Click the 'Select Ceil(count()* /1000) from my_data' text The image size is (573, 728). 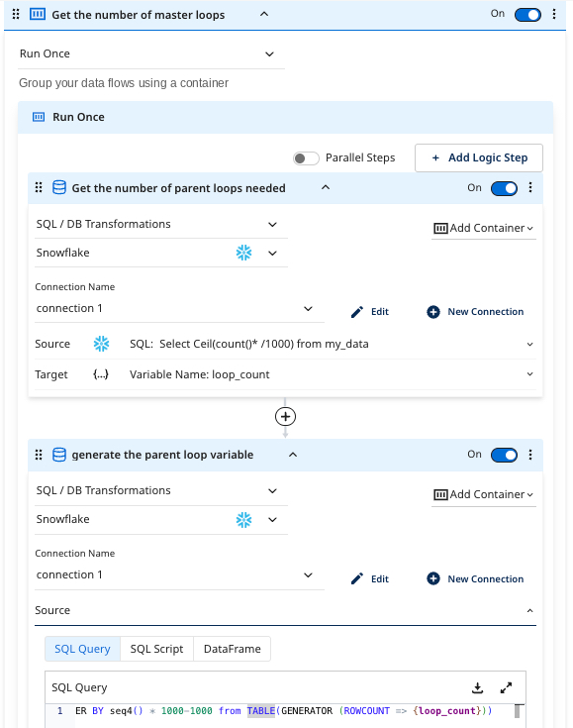[264, 344]
